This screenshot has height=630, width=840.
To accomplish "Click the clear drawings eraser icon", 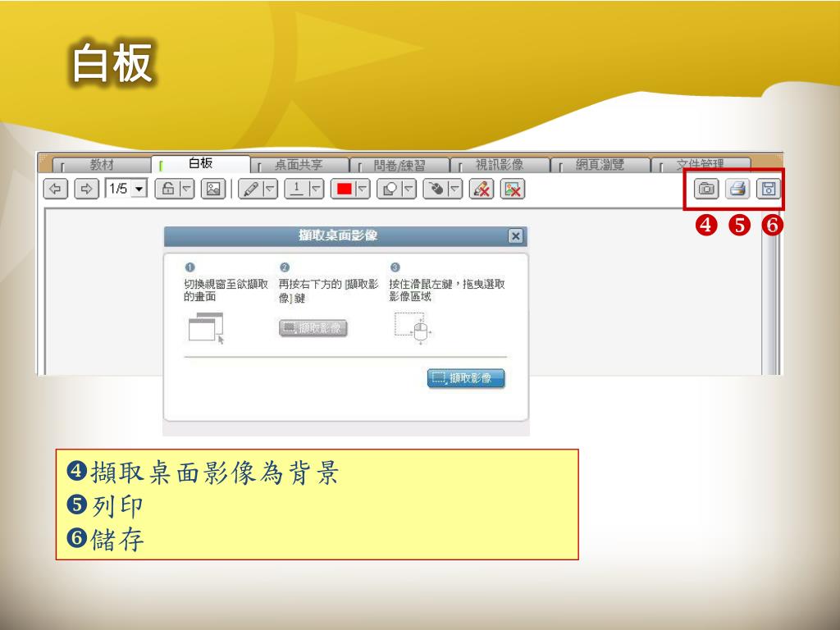I will pyautogui.click(x=481, y=189).
